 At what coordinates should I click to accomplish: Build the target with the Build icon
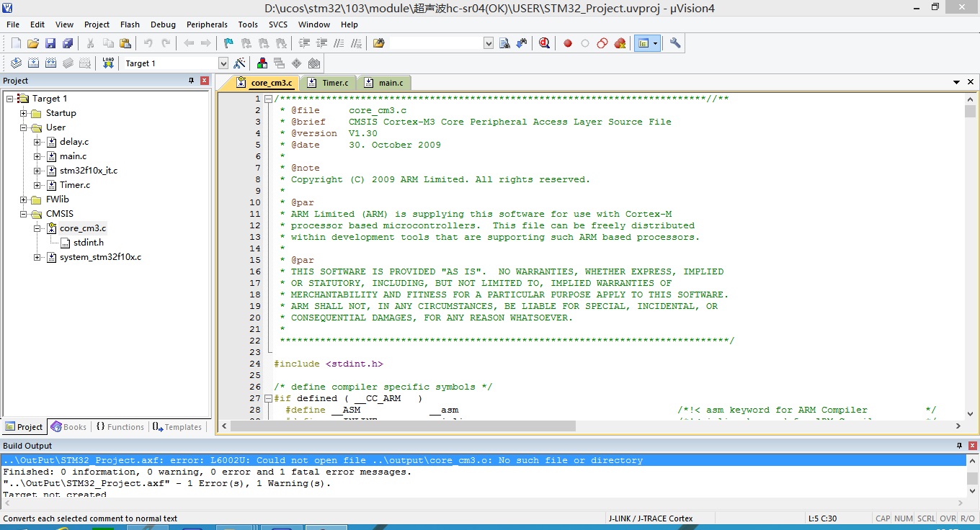33,63
